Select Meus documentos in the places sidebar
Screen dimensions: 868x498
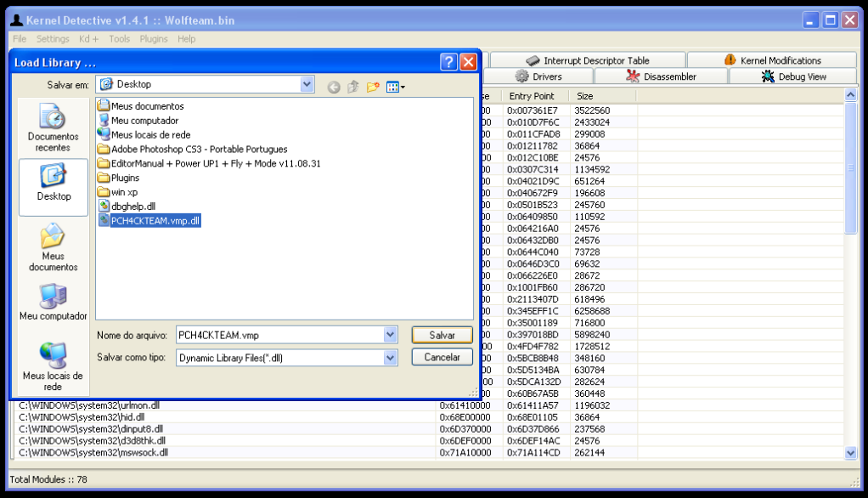coord(53,247)
